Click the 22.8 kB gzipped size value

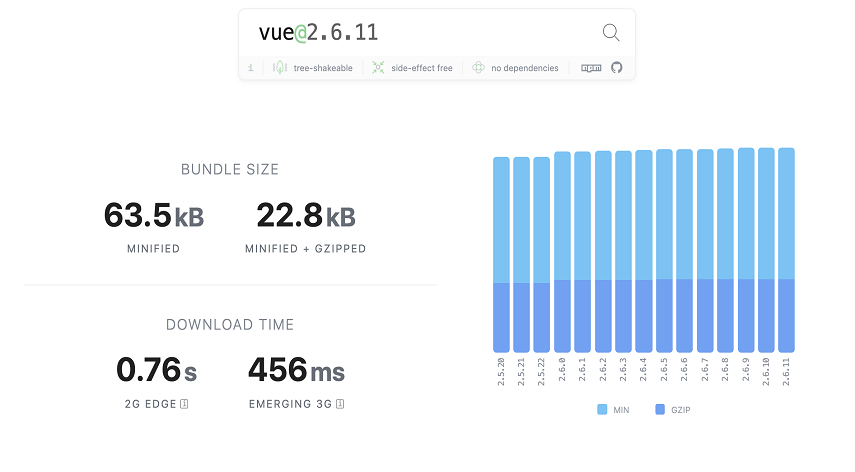click(x=306, y=216)
